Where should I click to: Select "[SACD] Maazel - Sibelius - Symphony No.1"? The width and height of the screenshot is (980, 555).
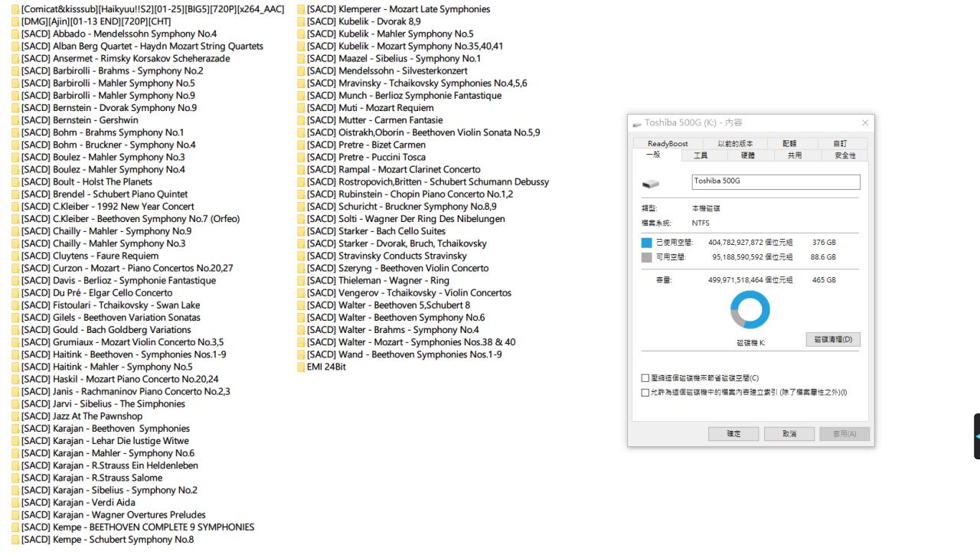click(394, 58)
